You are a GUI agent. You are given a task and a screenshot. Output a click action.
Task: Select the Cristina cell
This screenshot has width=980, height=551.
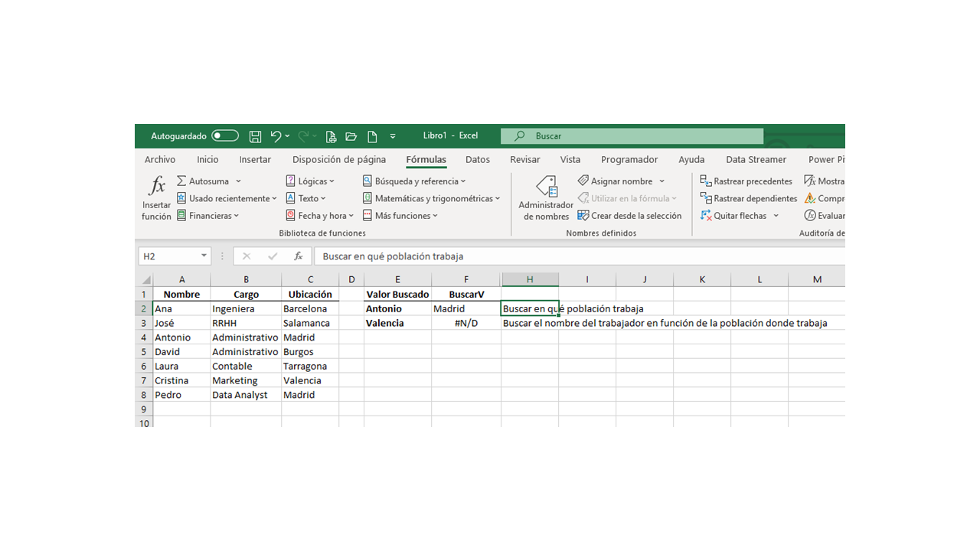181,380
